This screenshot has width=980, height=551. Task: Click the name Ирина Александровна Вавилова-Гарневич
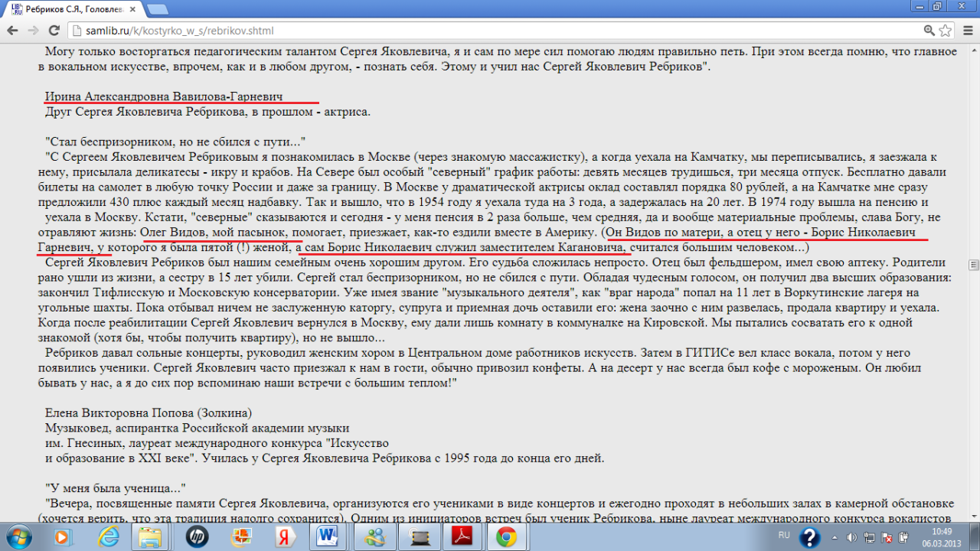coord(164,96)
